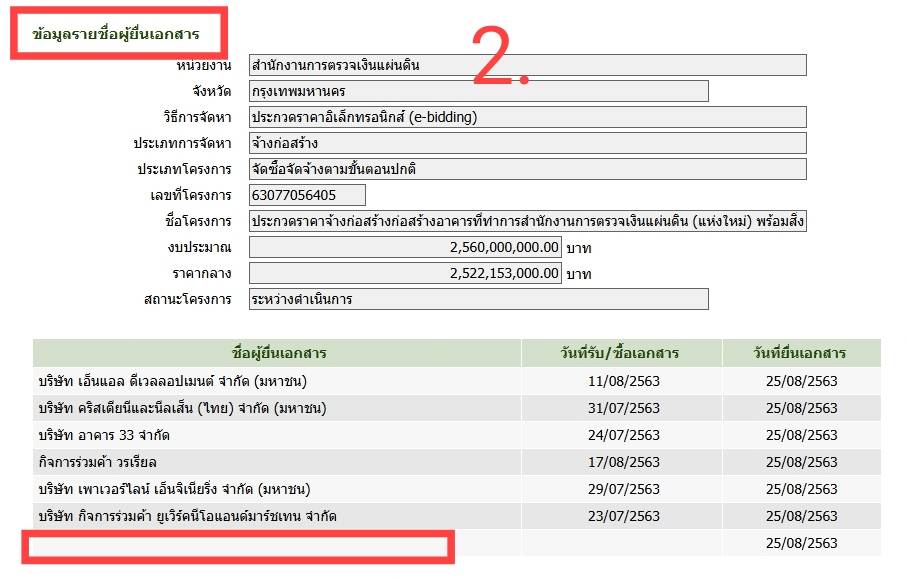
Task: Select row บริษัท เพาเวอร์ไลน์ เอ็นจิเนียริ่ง
Action: (x=456, y=489)
